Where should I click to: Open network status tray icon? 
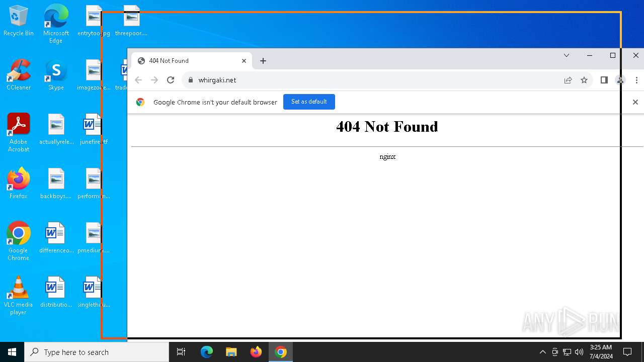tap(567, 352)
